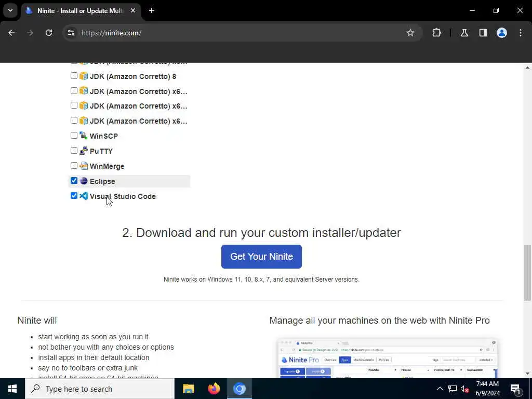Click the Visual Studio Code label
The width and height of the screenshot is (532, 399).
(123, 196)
